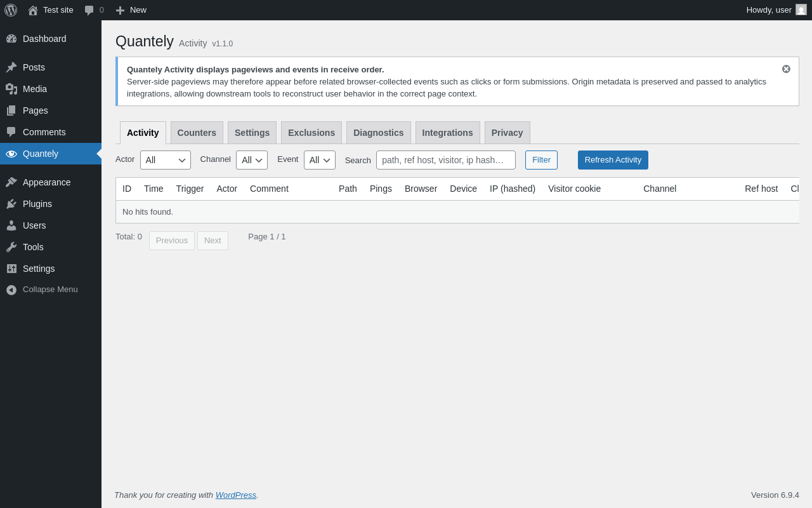This screenshot has height=508, width=812.
Task: Open Appearance in the sidebar menu
Action: (x=51, y=182)
